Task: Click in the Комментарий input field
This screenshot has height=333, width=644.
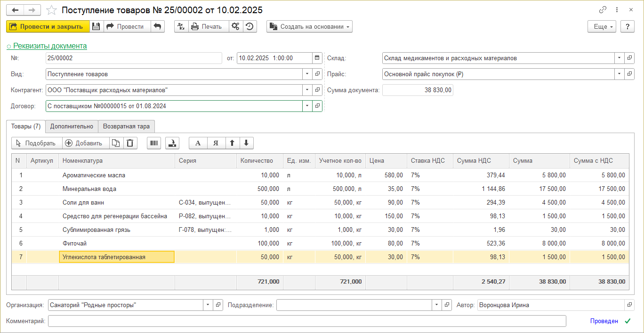Action: (306, 321)
